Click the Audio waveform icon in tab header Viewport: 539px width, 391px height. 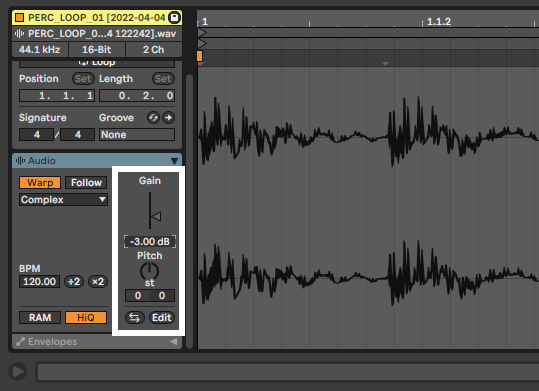coord(20,161)
